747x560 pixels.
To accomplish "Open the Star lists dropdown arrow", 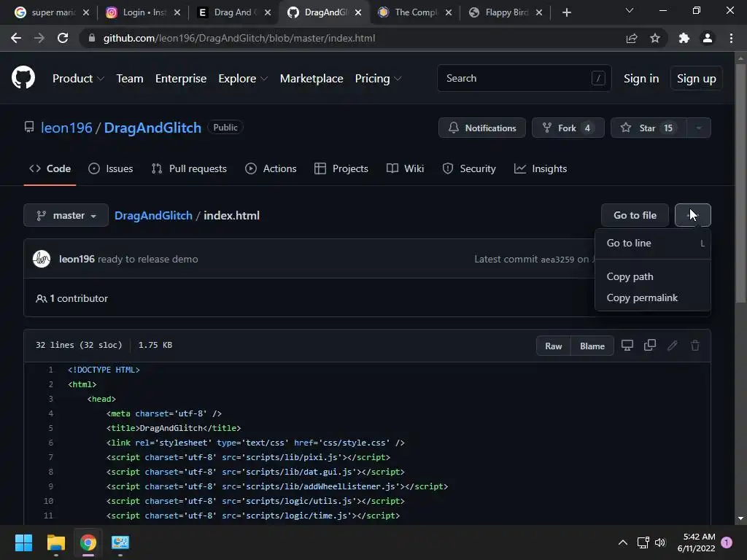I will click(x=698, y=128).
